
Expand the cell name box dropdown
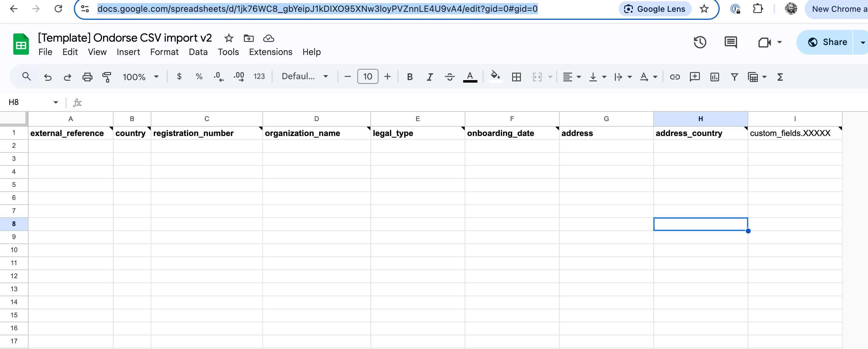point(56,102)
